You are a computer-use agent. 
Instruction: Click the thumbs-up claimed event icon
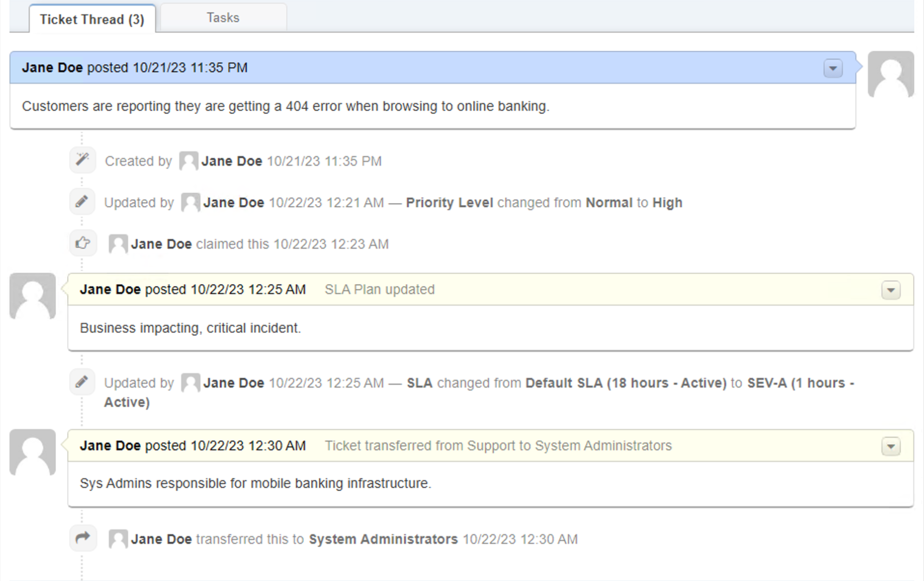click(83, 244)
